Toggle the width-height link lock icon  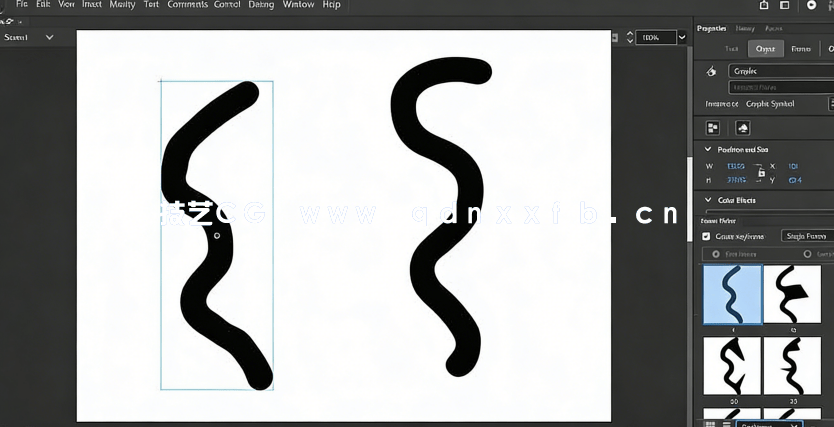tap(761, 173)
